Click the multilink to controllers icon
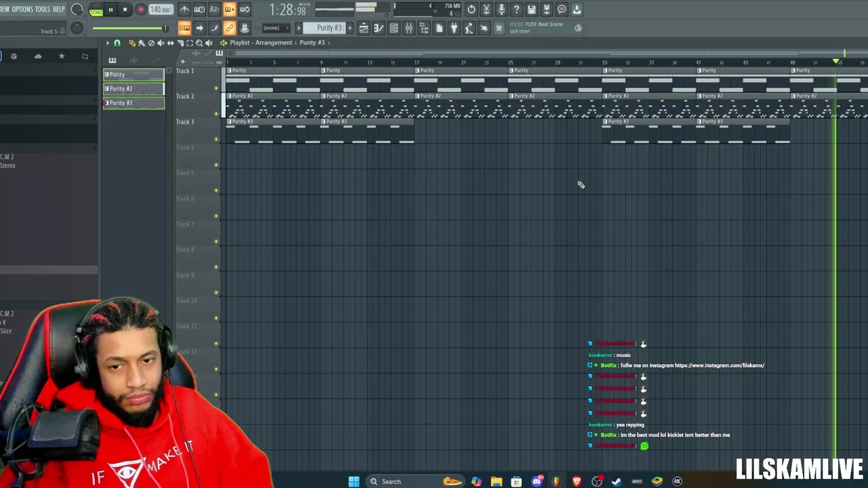868x488 pixels. click(244, 28)
